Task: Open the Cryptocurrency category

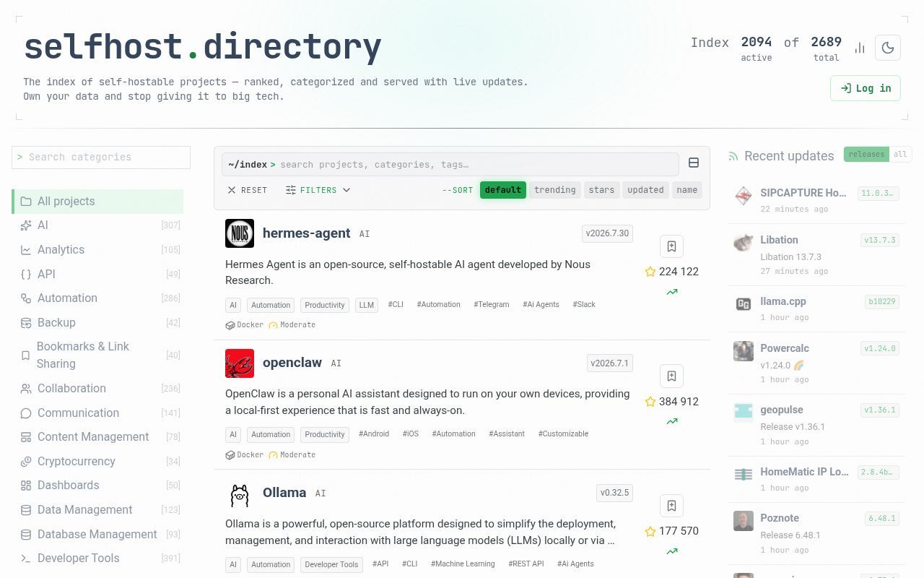Action: (97, 461)
